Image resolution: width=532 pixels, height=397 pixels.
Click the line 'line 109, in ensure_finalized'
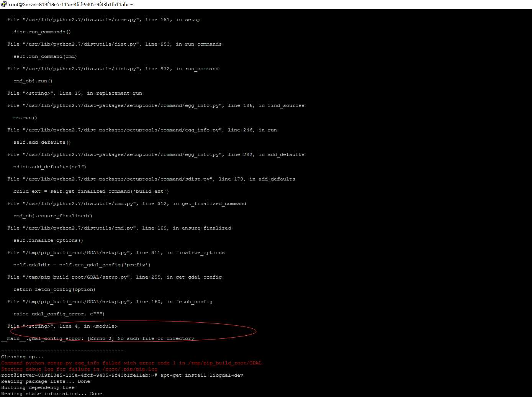click(x=119, y=228)
